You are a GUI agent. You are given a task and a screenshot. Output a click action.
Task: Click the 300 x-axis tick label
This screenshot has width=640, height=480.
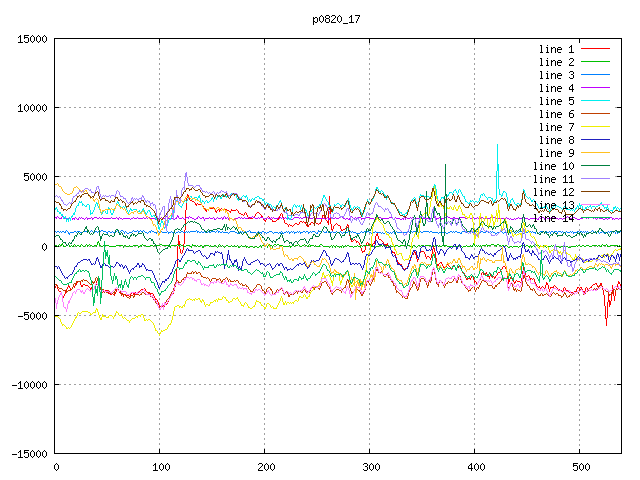pyautogui.click(x=370, y=467)
